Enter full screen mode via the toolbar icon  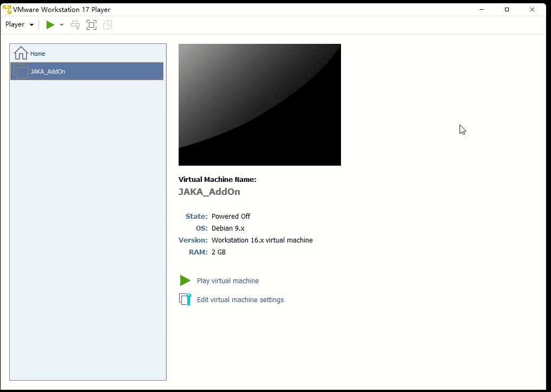[x=91, y=24]
